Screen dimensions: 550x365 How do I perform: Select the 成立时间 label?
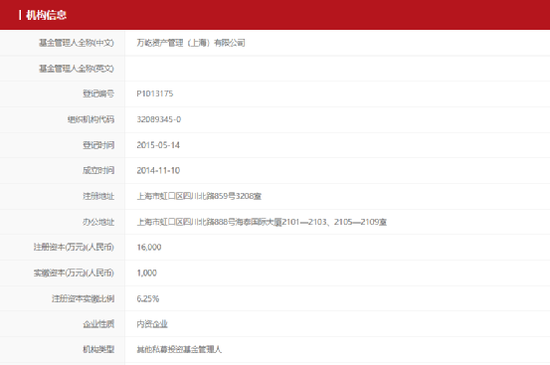click(98, 170)
